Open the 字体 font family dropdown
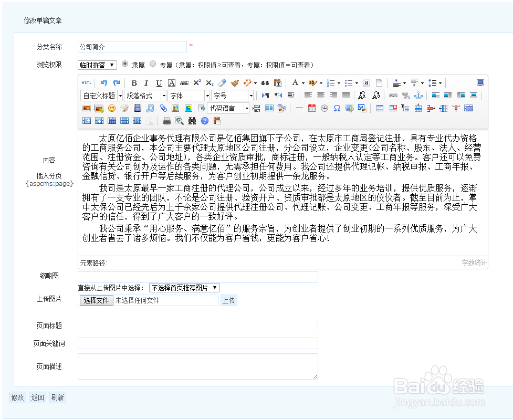This screenshot has width=513, height=420. [189, 95]
